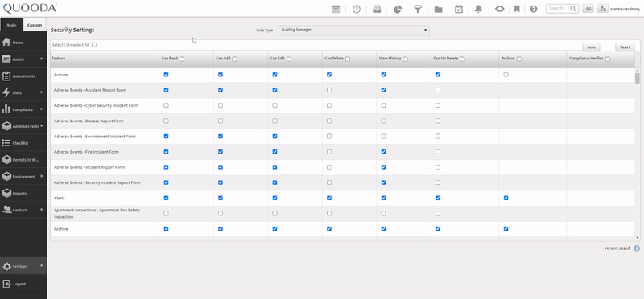Image resolution: width=644 pixels, height=299 pixels.
Task: Enable View History for Environment Incident Form
Action: pos(383,136)
